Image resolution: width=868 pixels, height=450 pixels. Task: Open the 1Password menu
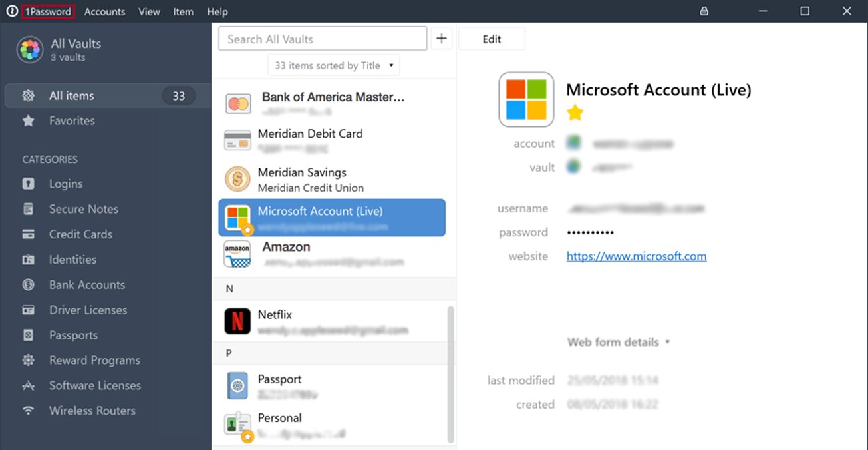coord(48,11)
